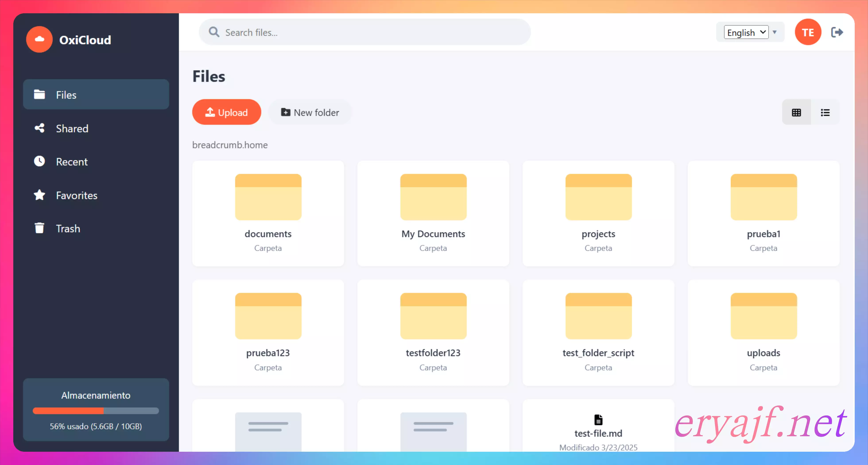
Task: Open the Trash section
Action: point(96,229)
